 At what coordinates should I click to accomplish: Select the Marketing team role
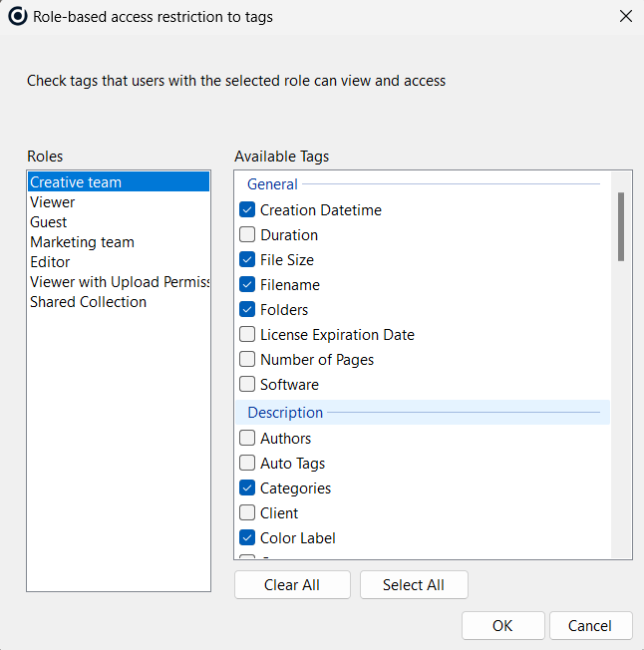click(82, 242)
